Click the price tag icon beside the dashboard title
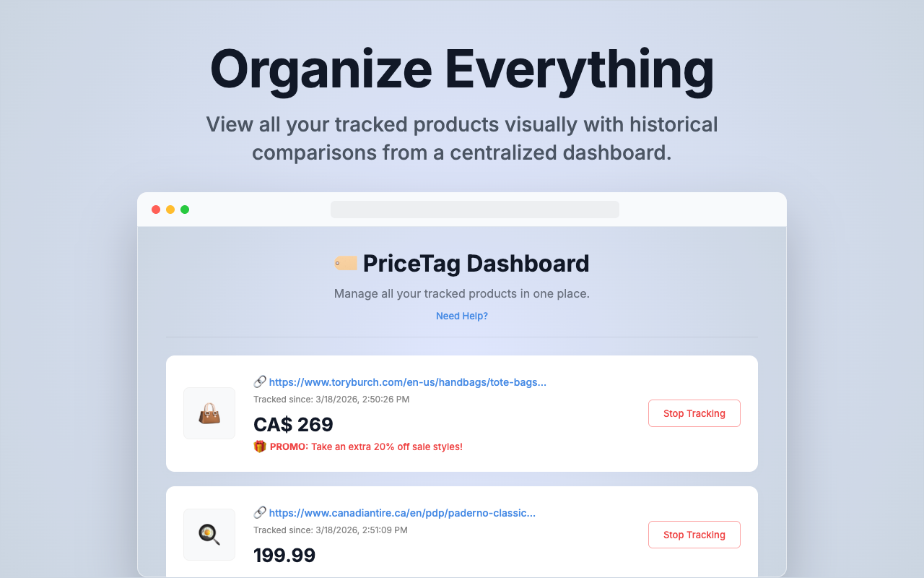This screenshot has height=578, width=924. (345, 263)
